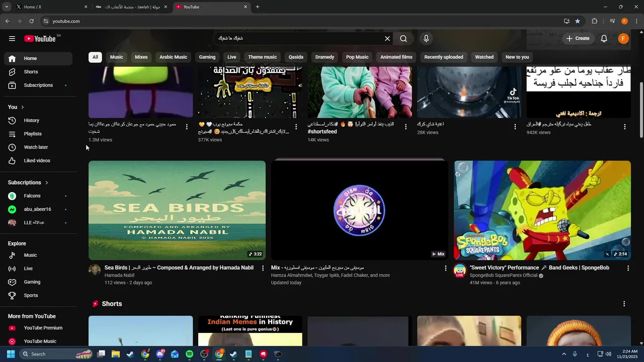Select the Animated films chip
The width and height of the screenshot is (644, 362).
(396, 57)
